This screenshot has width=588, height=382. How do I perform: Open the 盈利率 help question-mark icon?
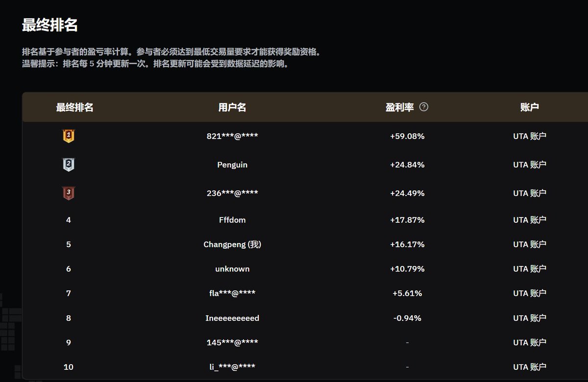click(424, 107)
